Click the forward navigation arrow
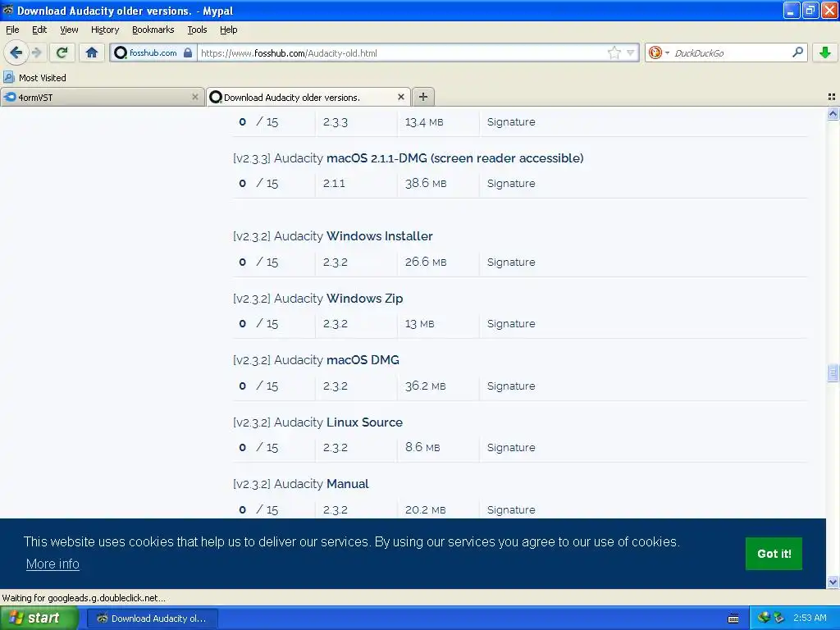 36,52
